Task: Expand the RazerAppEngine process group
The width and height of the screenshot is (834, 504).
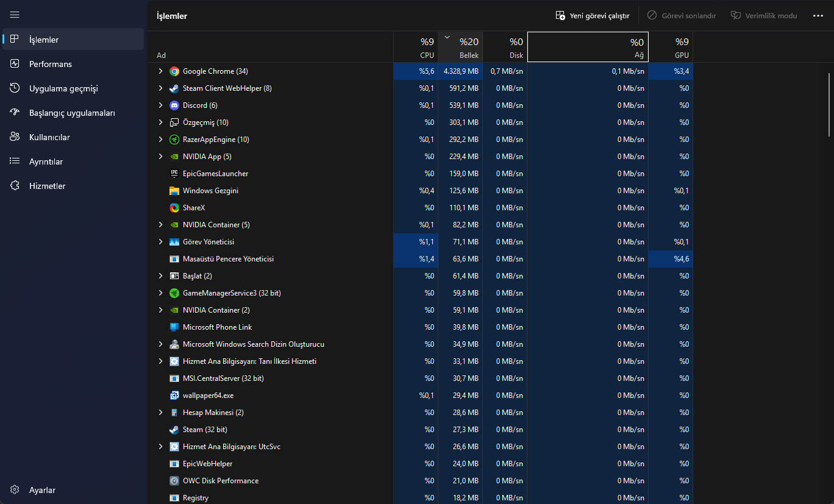Action: coord(160,140)
